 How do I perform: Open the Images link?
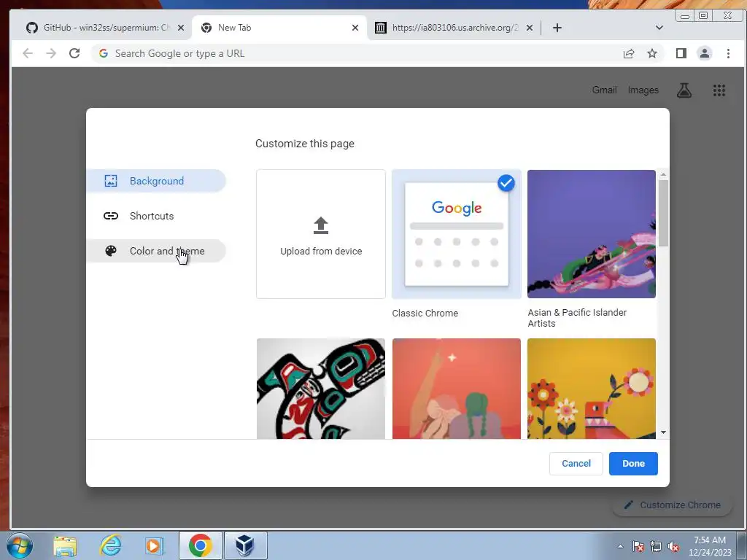pos(643,90)
